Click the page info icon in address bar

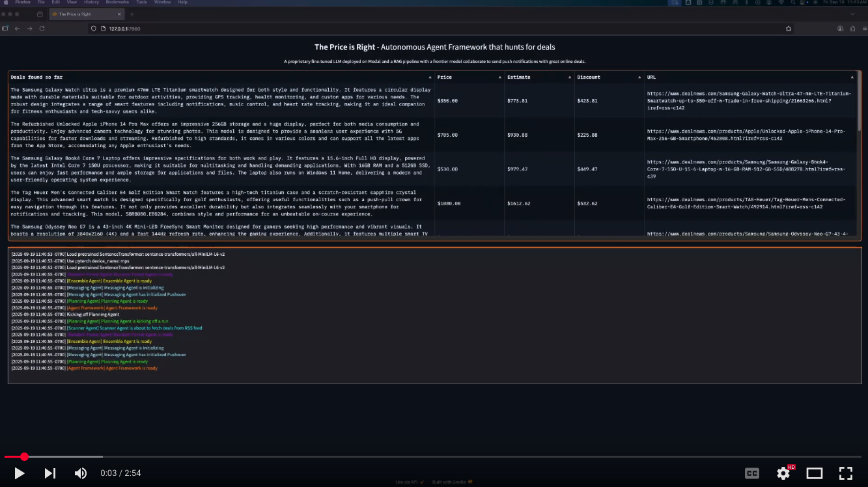[103, 29]
